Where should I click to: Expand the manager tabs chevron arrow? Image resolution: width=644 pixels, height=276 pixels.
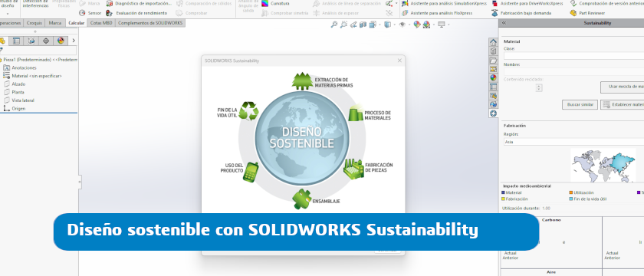click(74, 41)
